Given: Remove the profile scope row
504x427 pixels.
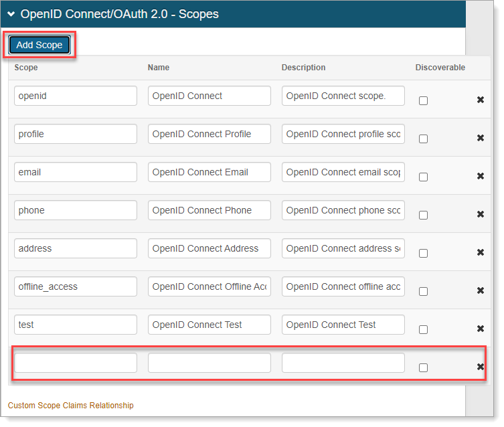Looking at the screenshot, I should pyautogui.click(x=480, y=139).
